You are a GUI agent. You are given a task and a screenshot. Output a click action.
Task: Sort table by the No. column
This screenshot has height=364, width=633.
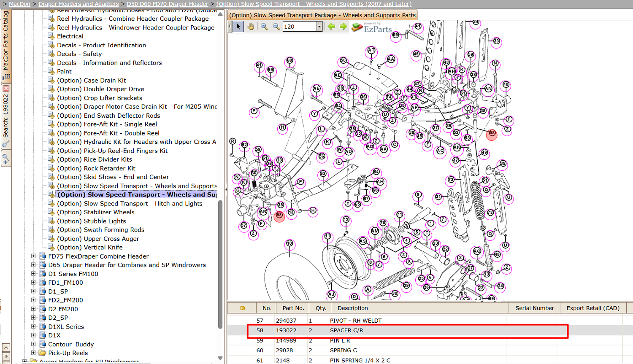pyautogui.click(x=267, y=308)
